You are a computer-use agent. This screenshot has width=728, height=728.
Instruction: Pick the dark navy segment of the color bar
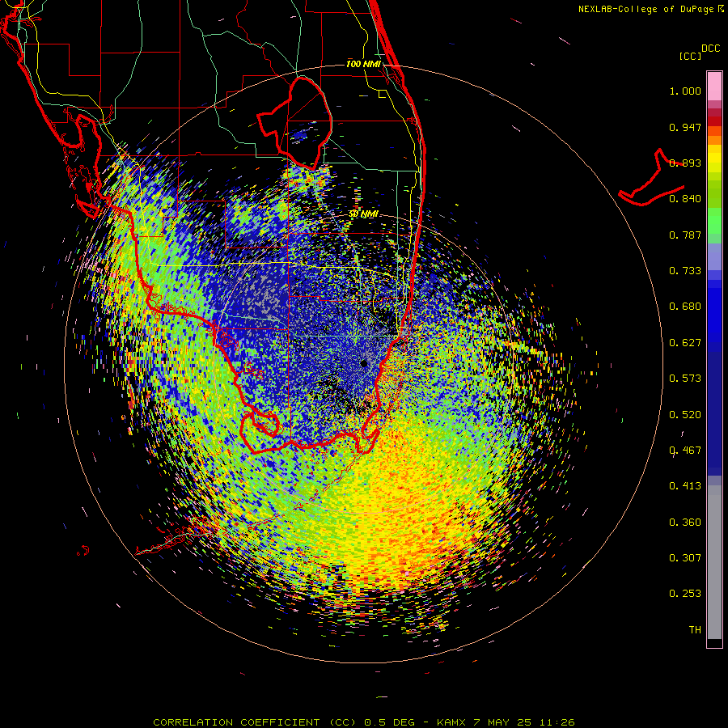tap(714, 408)
